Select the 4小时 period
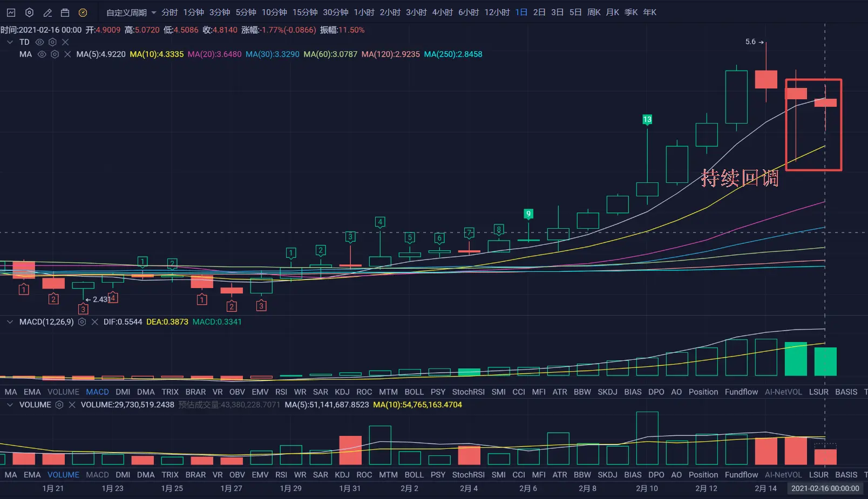This screenshot has height=499, width=868. click(x=443, y=12)
